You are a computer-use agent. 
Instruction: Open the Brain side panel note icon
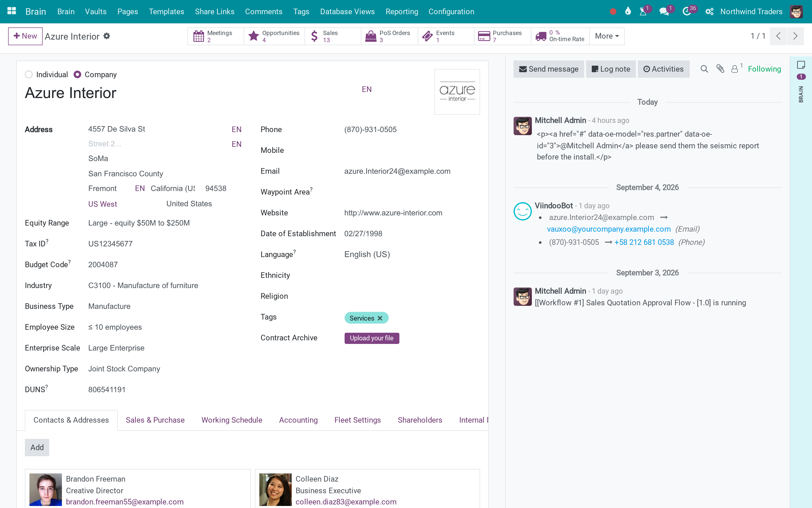[x=801, y=65]
